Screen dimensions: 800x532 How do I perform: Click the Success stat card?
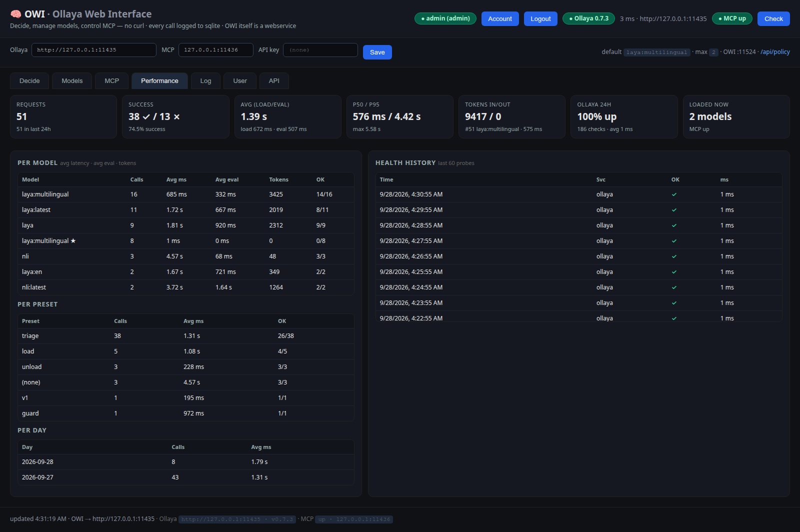click(175, 117)
